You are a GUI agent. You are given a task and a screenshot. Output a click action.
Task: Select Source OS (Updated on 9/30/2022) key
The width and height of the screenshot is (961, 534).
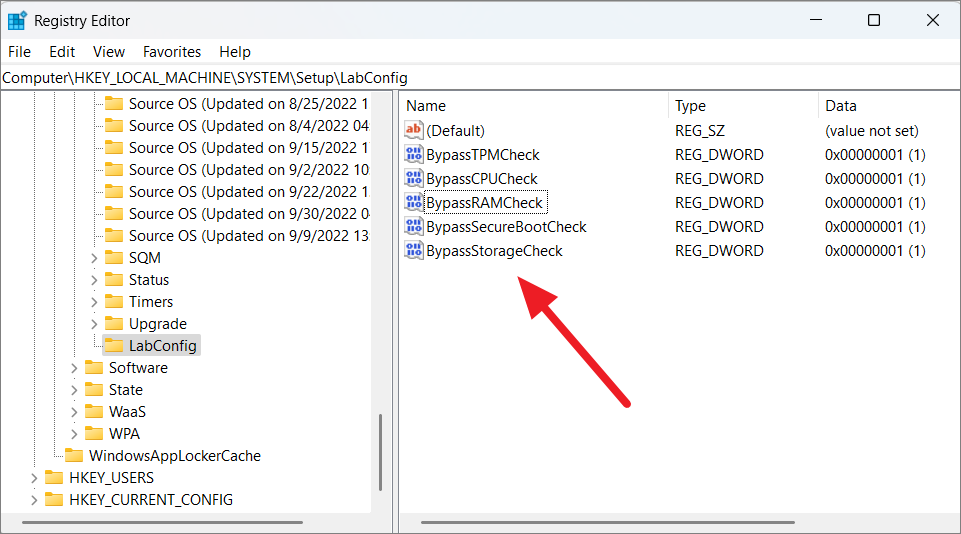pos(249,214)
